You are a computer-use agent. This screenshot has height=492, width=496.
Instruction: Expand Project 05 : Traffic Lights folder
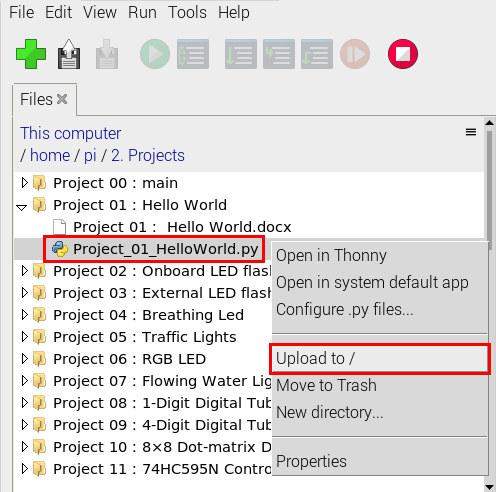point(24,337)
